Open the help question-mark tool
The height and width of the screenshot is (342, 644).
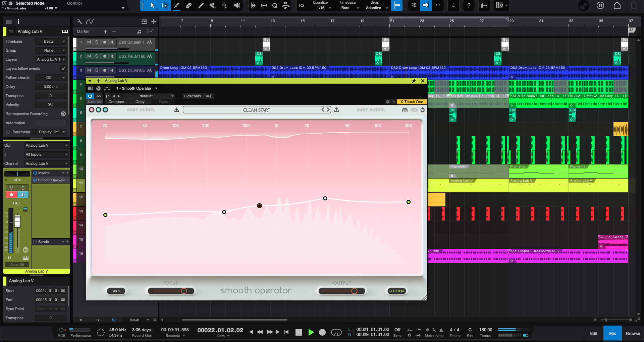(x=469, y=5)
